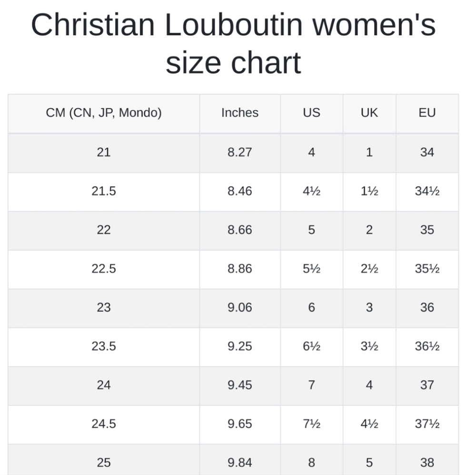Click the EU size 34½ cell
Image resolution: width=476 pixels, height=475 pixels.
427,191
